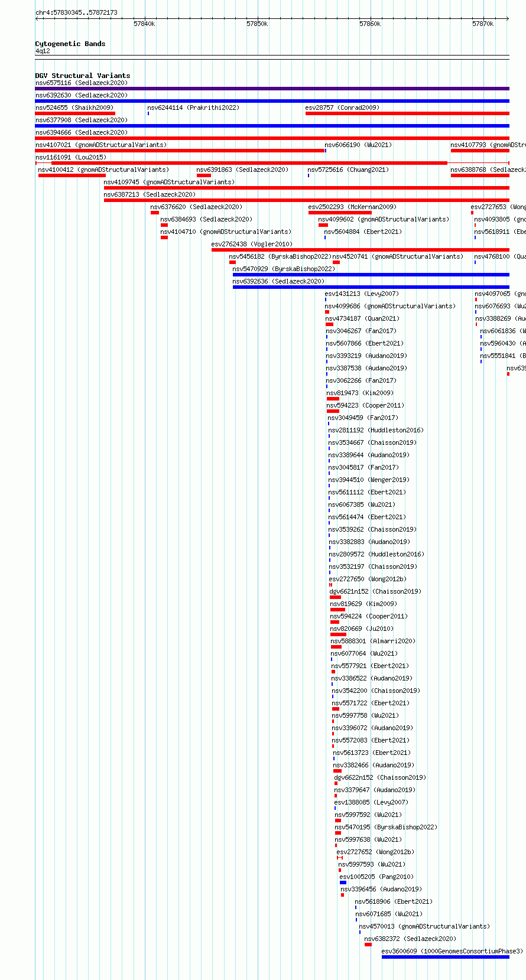Select nsv819629 (Kim2009) label
The image size is (526, 980).
click(x=363, y=604)
